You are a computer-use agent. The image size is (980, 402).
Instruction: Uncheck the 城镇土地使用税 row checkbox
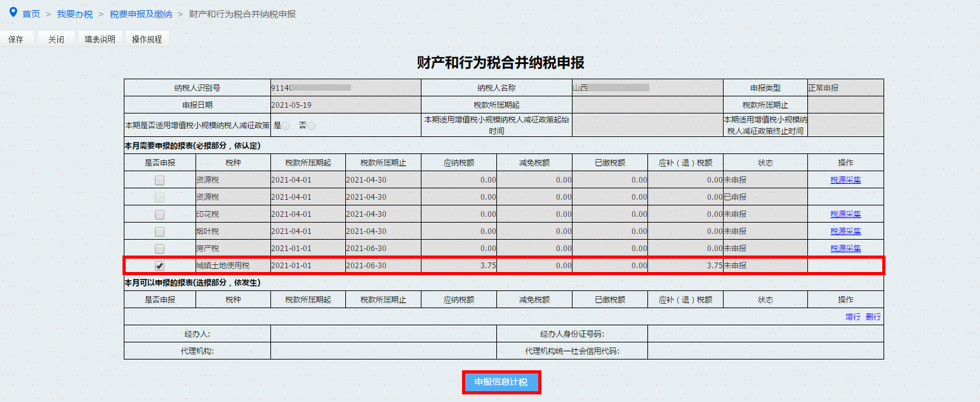pos(159,266)
